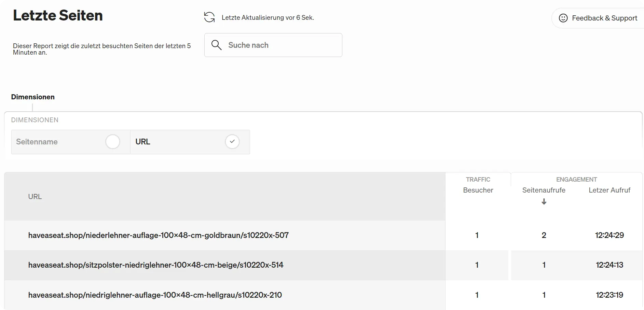The width and height of the screenshot is (644, 310).
Task: Click the ENGAGEMENT group header
Action: pos(576,180)
